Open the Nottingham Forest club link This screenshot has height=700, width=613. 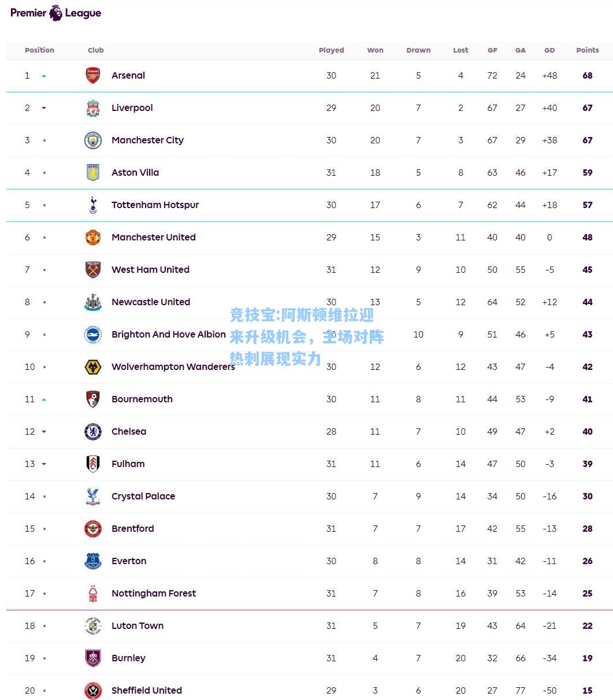pyautogui.click(x=154, y=594)
